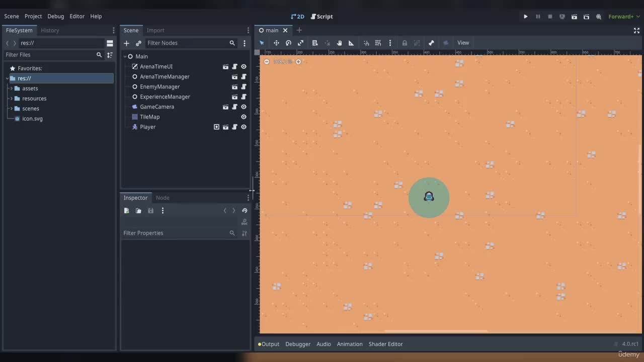Switch to the Import tab
This screenshot has height=362, width=644.
coord(155,30)
